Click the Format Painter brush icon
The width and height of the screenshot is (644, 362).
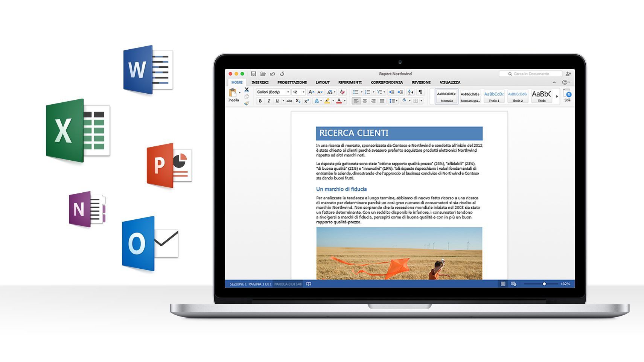click(247, 103)
